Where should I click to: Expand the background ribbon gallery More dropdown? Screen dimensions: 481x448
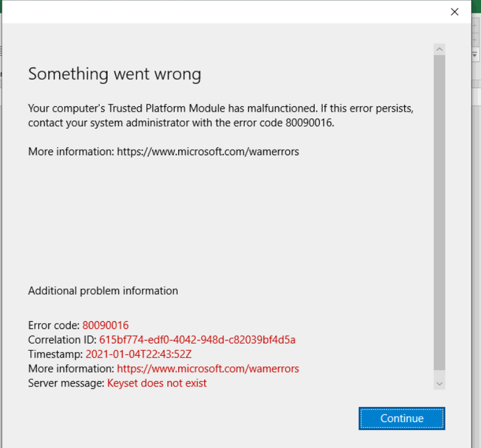pos(476,54)
